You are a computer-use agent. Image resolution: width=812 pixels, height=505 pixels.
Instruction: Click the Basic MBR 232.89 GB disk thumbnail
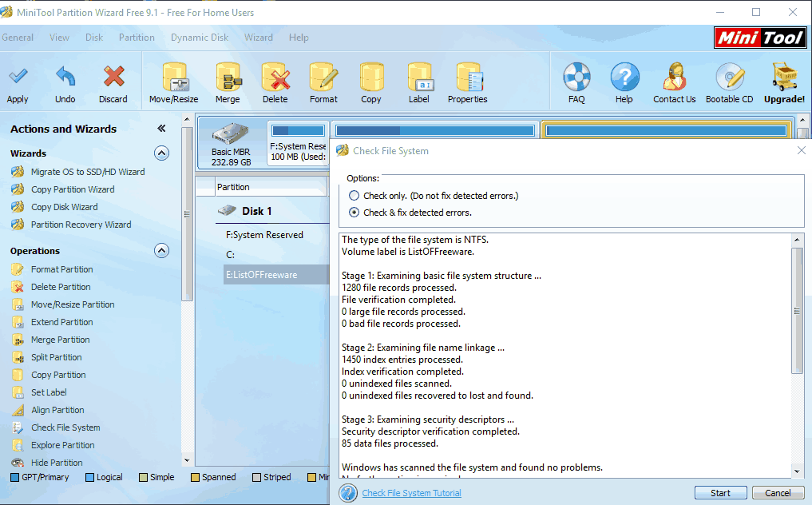tap(231, 145)
